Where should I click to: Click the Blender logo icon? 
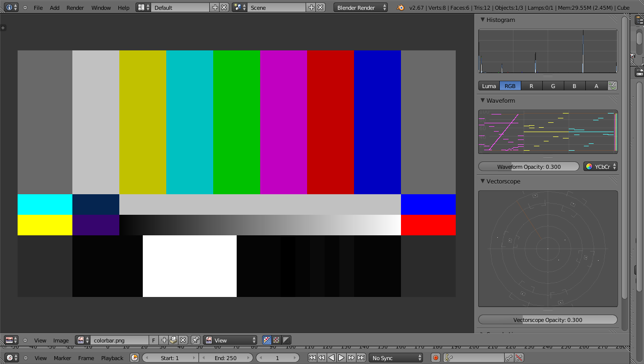click(400, 7)
